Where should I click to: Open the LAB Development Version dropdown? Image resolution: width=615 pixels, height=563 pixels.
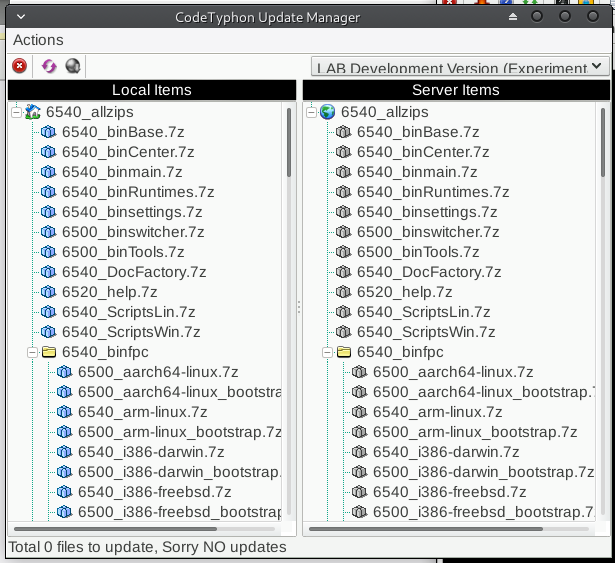tap(460, 66)
